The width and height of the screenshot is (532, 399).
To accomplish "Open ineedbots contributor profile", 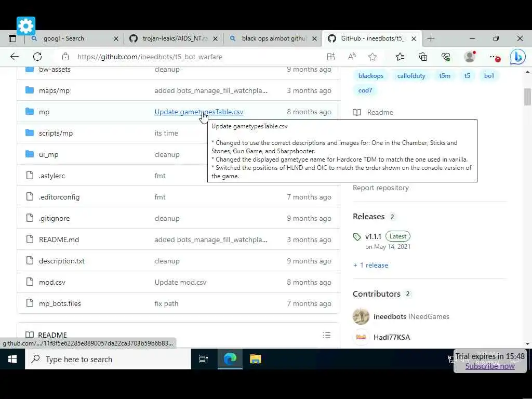I will tap(390, 316).
